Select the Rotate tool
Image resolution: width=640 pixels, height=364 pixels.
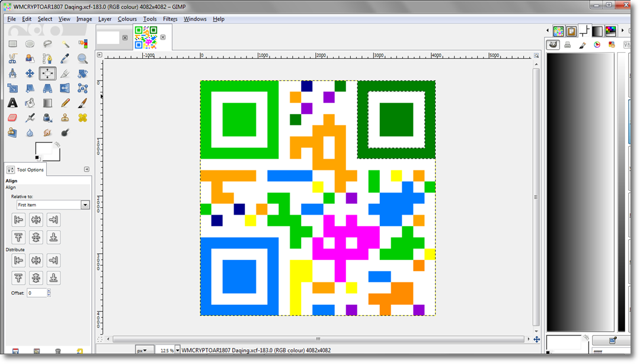coord(83,73)
